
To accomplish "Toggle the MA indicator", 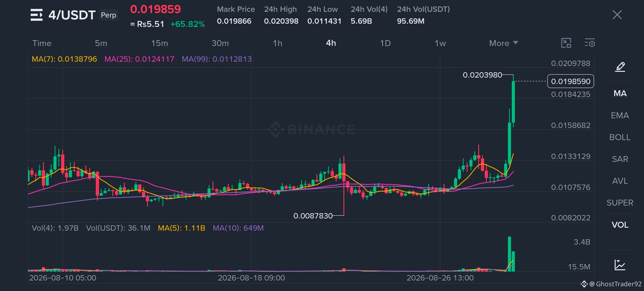I will click(x=620, y=93).
